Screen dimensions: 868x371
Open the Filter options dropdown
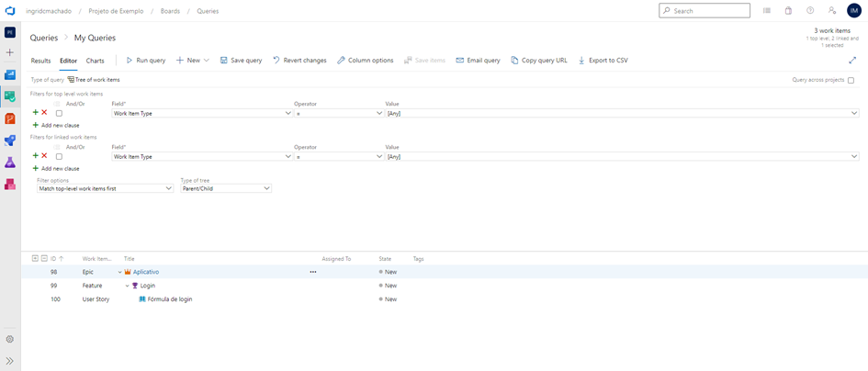(x=105, y=188)
